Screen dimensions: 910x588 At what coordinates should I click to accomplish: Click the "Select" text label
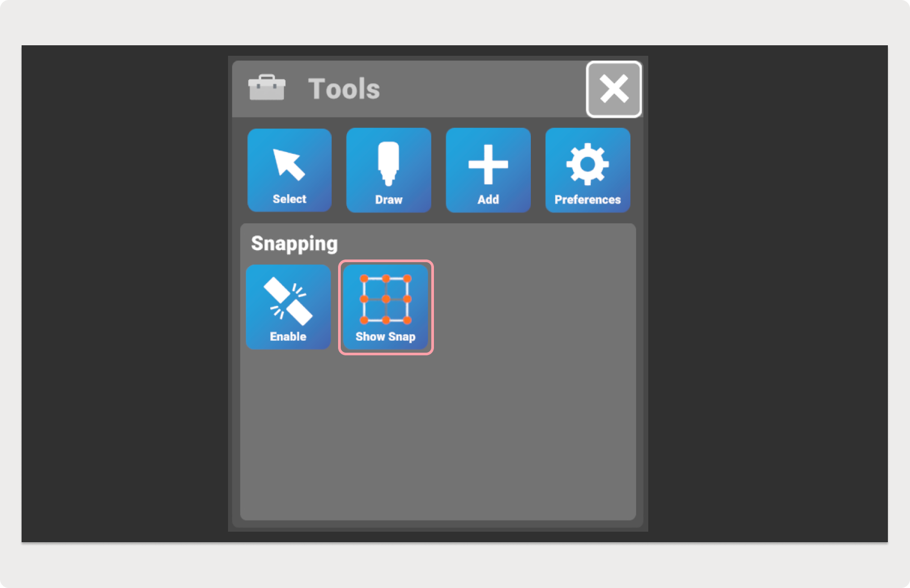tap(290, 199)
